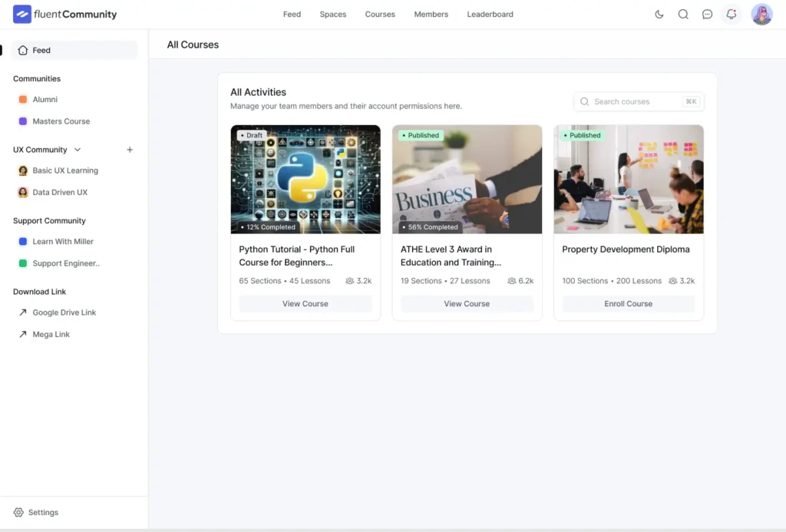Click the fluentCommunity logo icon

[22, 14]
